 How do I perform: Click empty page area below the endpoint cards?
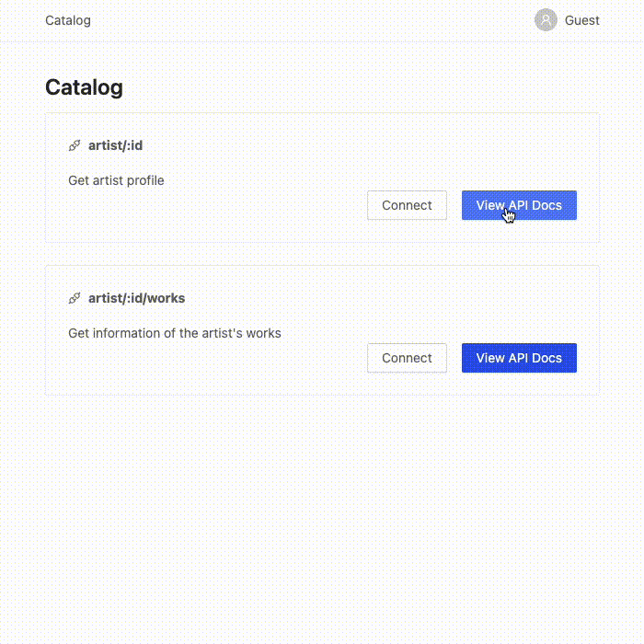322,515
